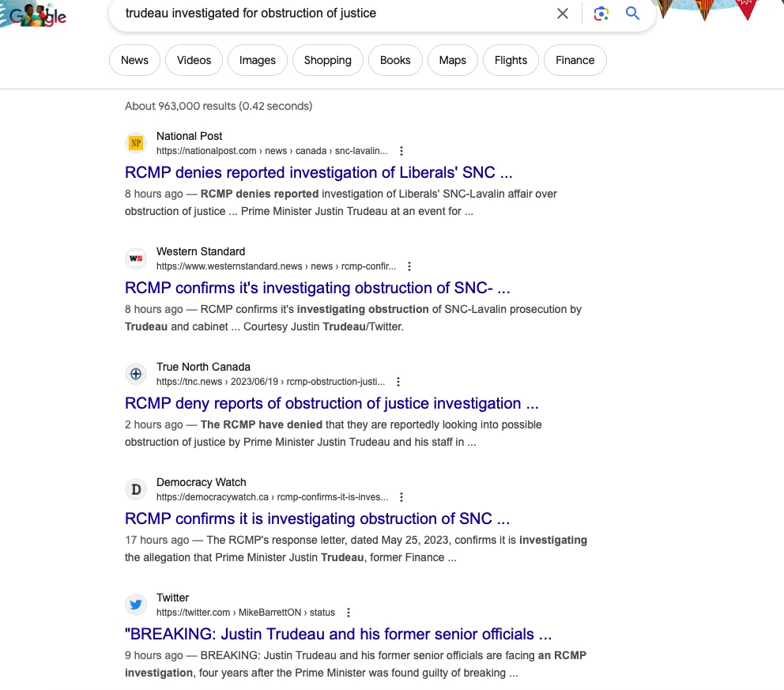Open three-dot menu beside Twitter URL
The image size is (784, 690).
(x=349, y=613)
